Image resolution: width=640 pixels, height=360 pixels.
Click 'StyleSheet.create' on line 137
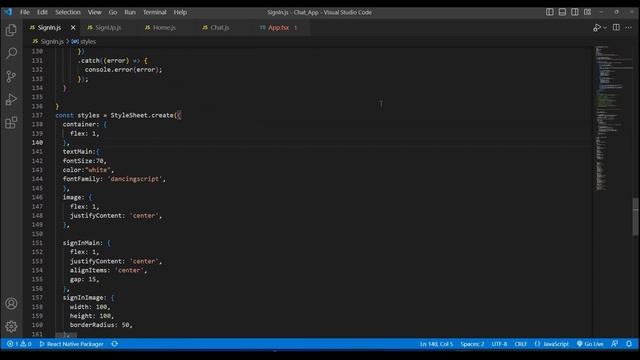[142, 115]
